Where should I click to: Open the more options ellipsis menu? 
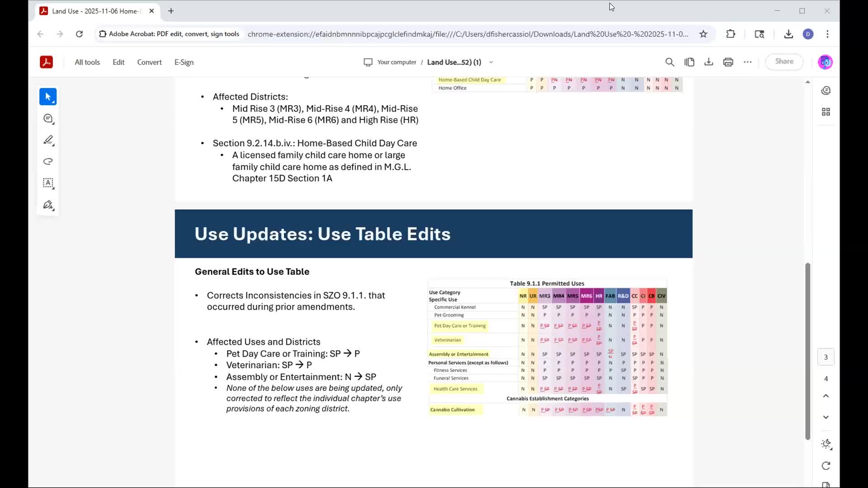point(747,62)
